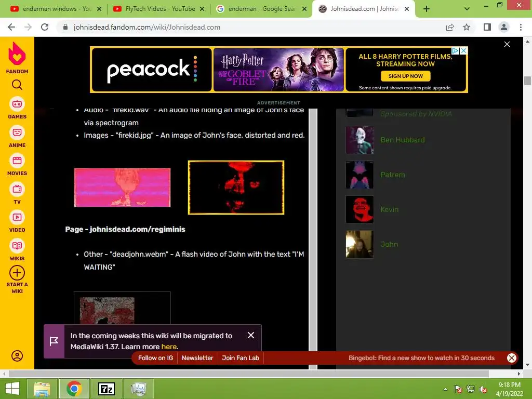
Task: Click the address bar URL field
Action: 251,27
